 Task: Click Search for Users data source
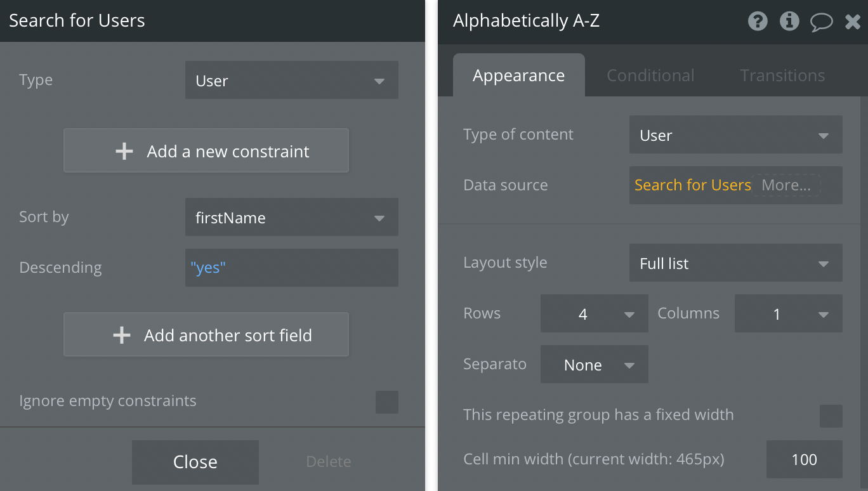693,185
